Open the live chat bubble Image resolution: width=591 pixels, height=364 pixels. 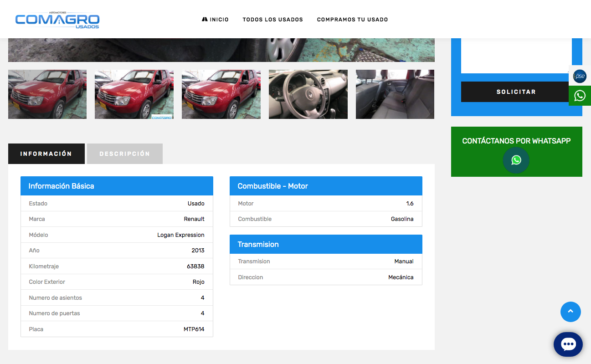(x=568, y=344)
